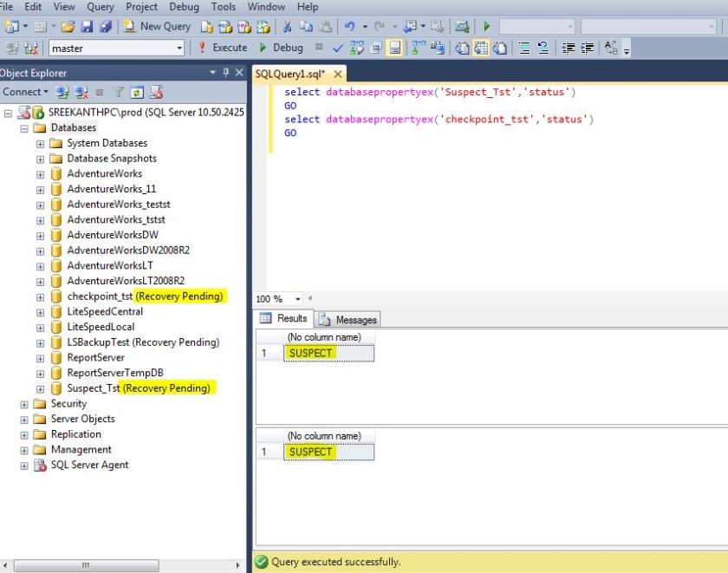Expand the Security folder node

pyautogui.click(x=24, y=404)
